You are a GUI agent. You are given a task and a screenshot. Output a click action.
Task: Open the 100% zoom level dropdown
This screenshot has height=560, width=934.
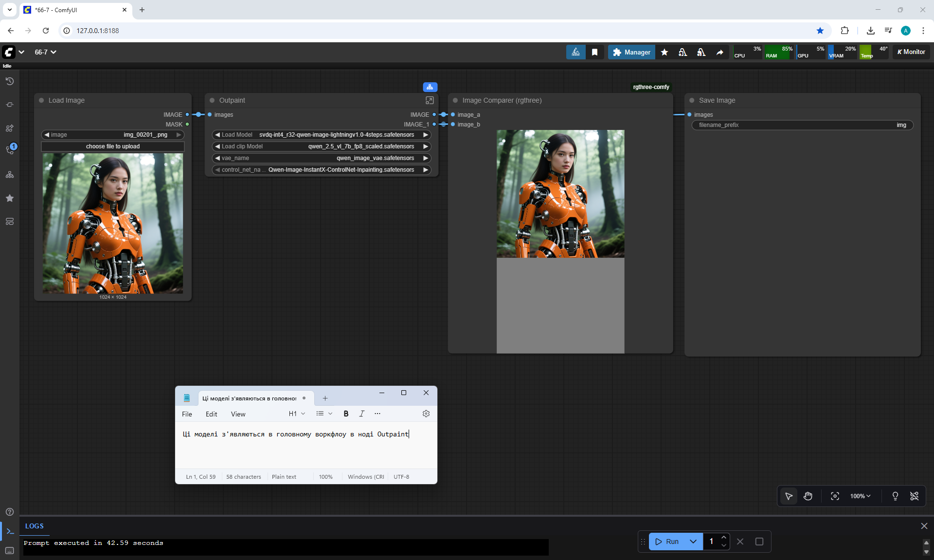[x=860, y=496]
